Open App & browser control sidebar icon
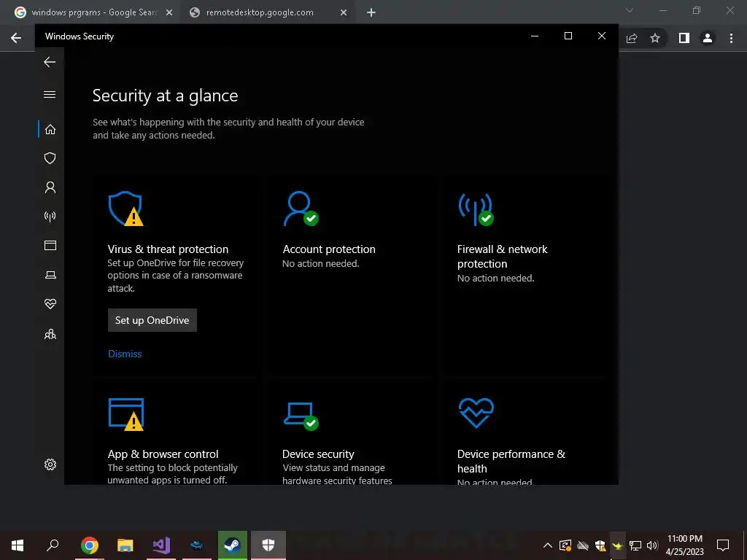Image resolution: width=747 pixels, height=560 pixels. [50, 245]
